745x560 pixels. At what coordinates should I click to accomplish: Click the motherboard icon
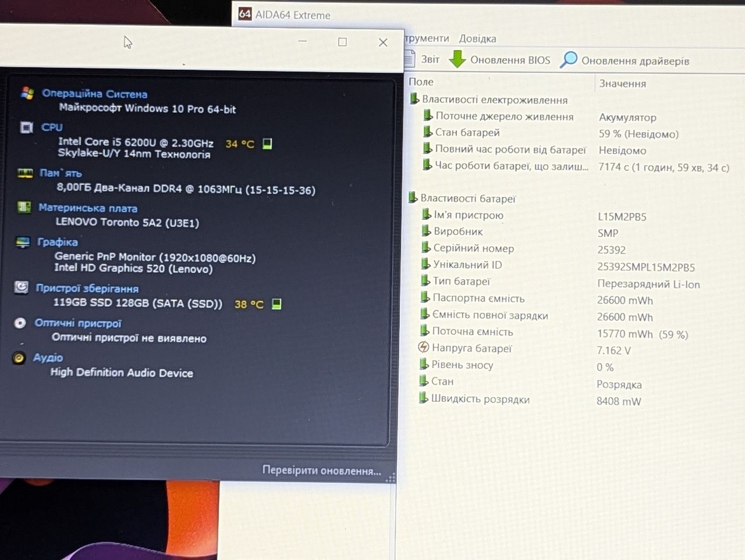(x=24, y=207)
